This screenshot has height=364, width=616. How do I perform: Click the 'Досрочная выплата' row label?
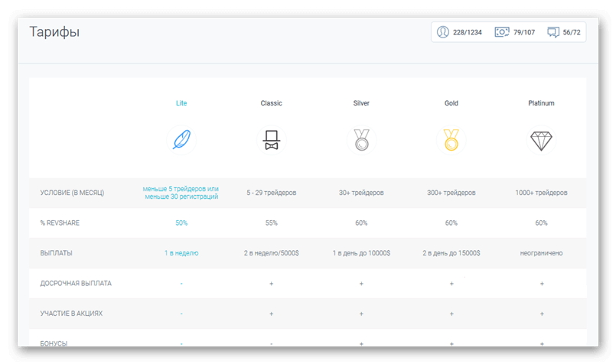tap(76, 283)
